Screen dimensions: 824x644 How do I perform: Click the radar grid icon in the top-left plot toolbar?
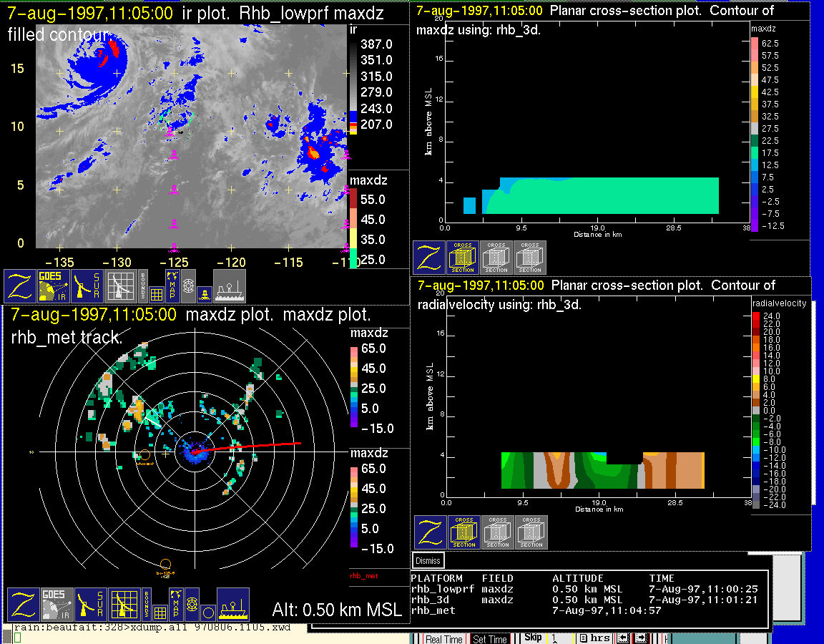click(x=121, y=286)
